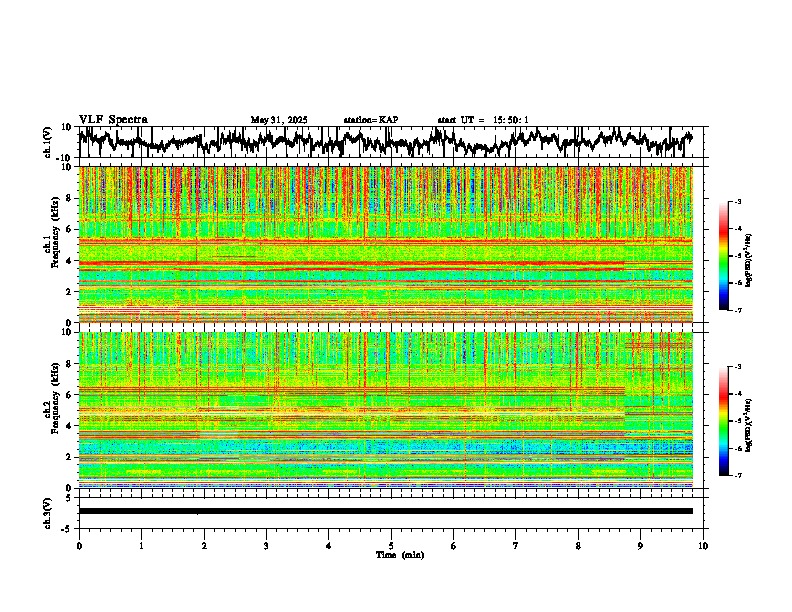The height and width of the screenshot is (612, 792).
Task: Click ch.2 colorbar's log(PSD) unit label
Action: (749, 425)
